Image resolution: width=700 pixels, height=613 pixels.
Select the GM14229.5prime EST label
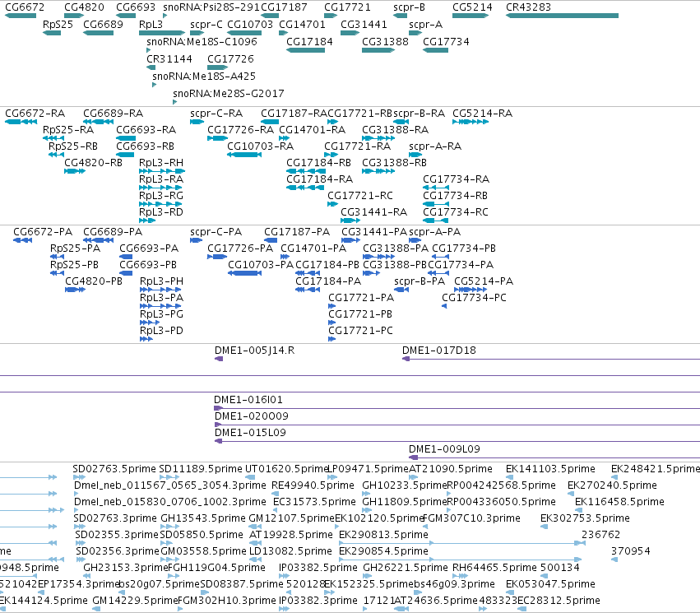(135, 601)
